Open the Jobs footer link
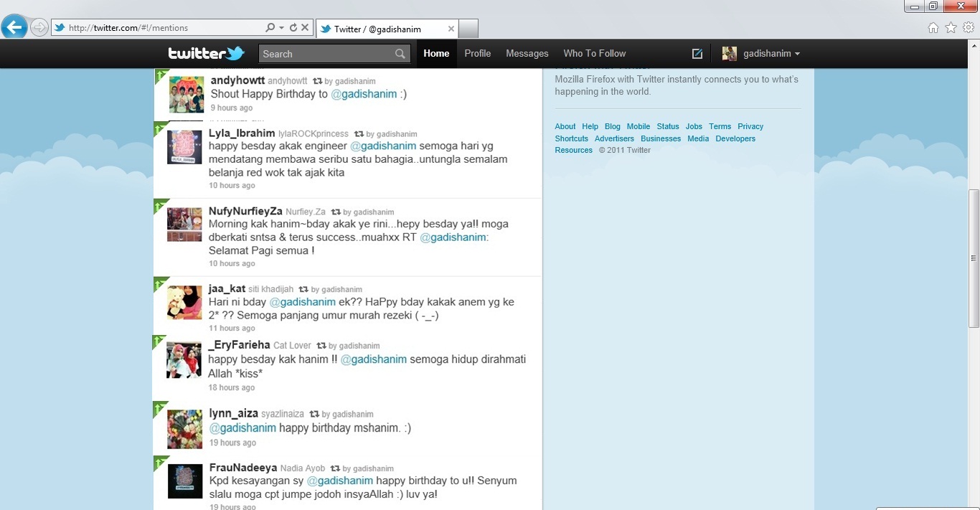The image size is (980, 510). 694,126
